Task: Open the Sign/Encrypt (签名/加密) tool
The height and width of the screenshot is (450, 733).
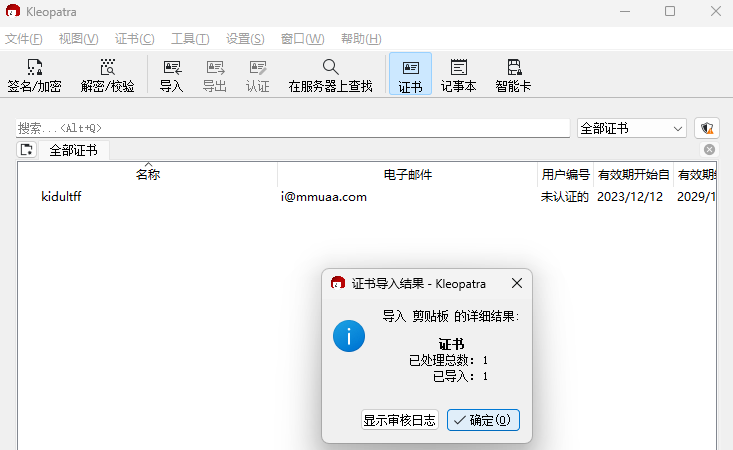Action: tap(35, 75)
